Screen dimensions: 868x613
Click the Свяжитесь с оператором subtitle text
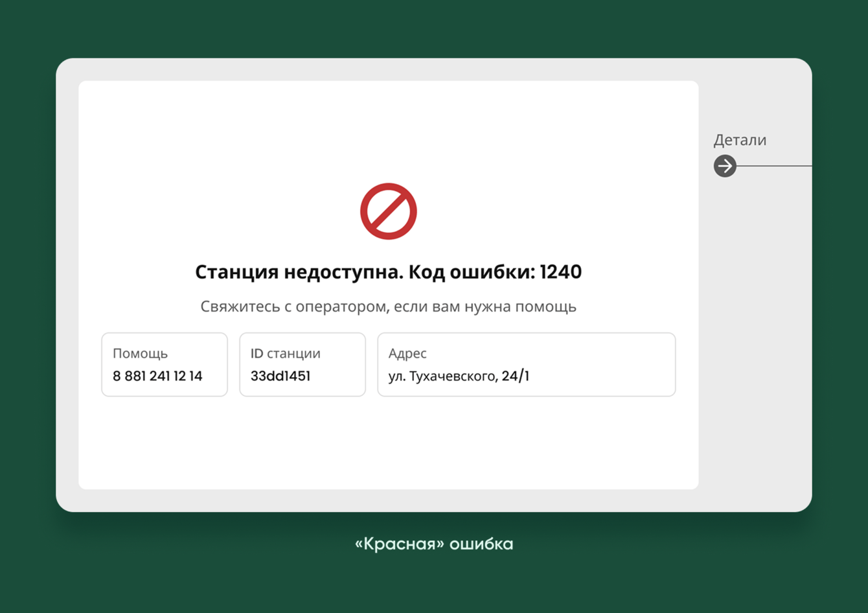388,306
